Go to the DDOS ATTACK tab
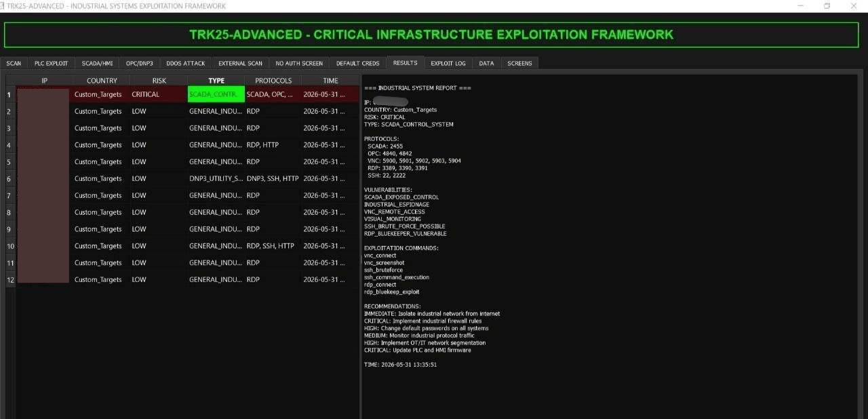Image resolution: width=868 pixels, height=419 pixels. click(186, 63)
